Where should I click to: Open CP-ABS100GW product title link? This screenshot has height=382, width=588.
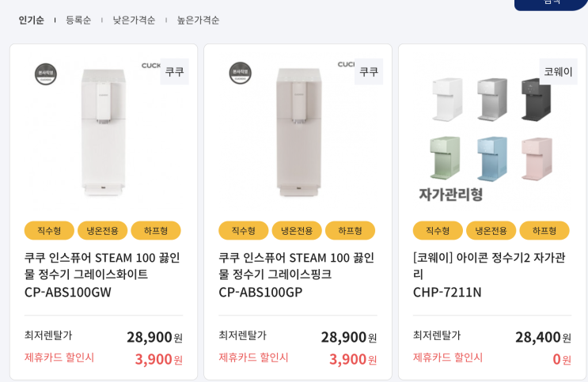[103, 274]
